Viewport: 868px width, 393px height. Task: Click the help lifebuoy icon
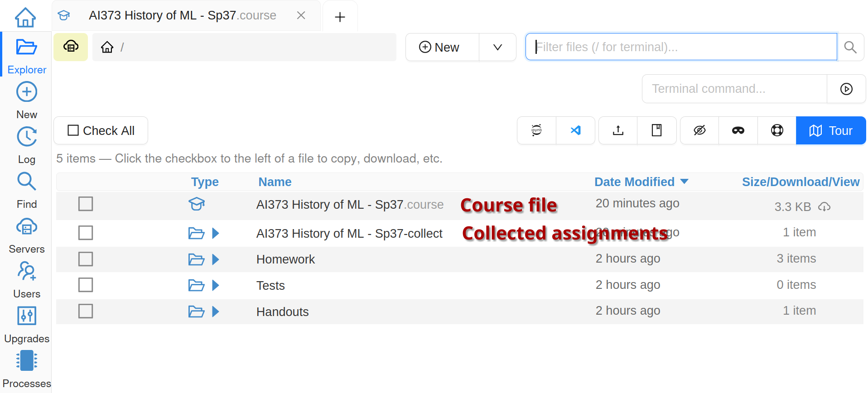click(776, 130)
